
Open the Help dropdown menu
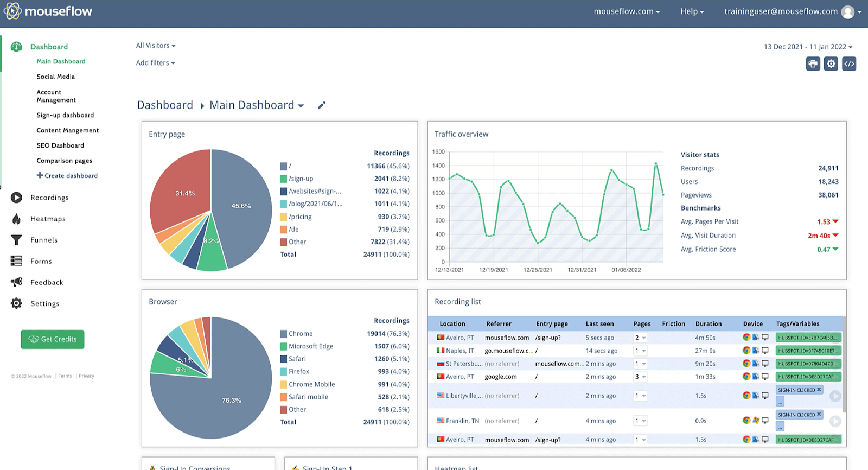pos(692,11)
